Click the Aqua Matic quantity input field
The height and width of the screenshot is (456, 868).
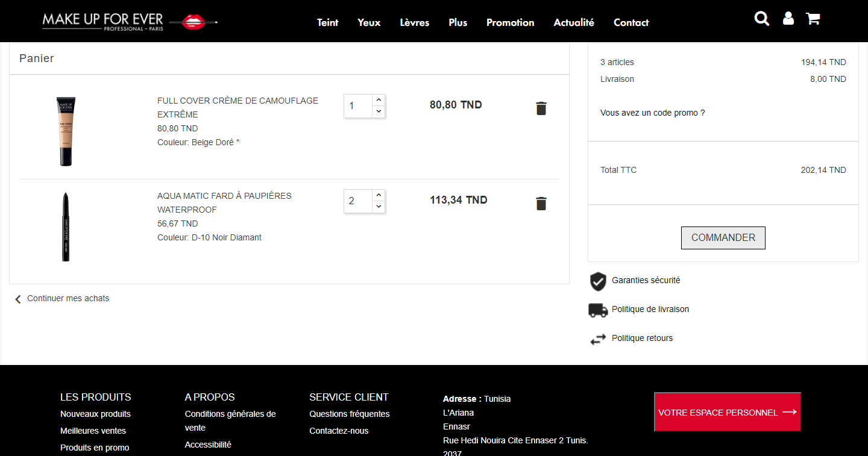(357, 201)
